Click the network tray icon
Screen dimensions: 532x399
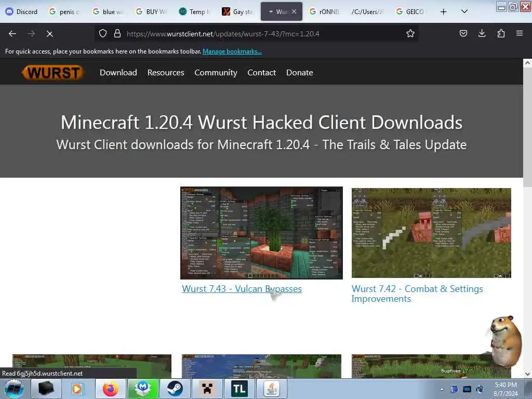(x=467, y=389)
